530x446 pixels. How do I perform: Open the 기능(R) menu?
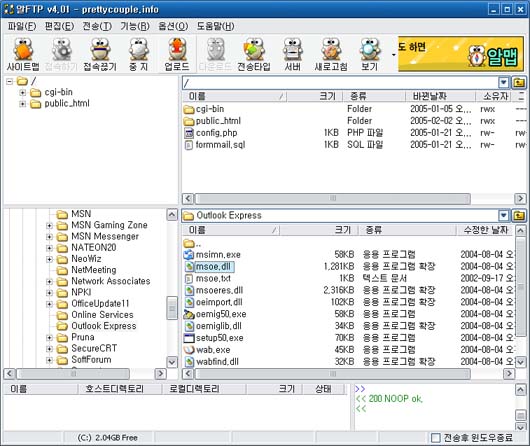(135, 26)
